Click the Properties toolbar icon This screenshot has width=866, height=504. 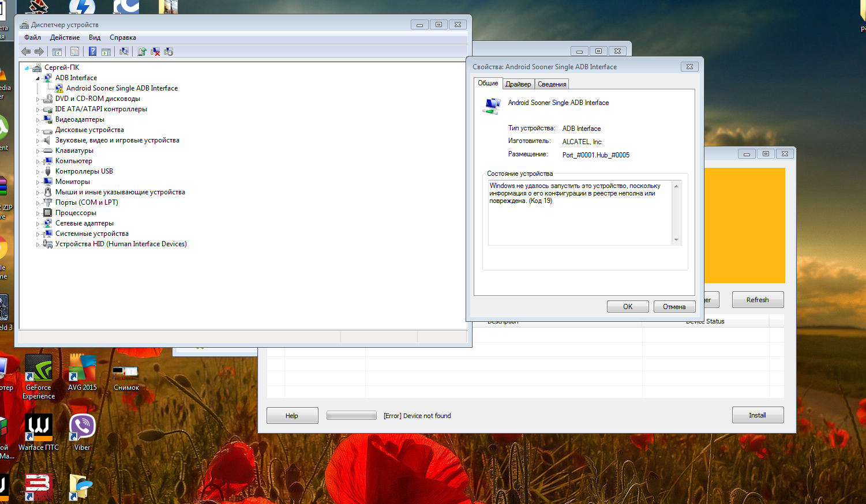74,51
